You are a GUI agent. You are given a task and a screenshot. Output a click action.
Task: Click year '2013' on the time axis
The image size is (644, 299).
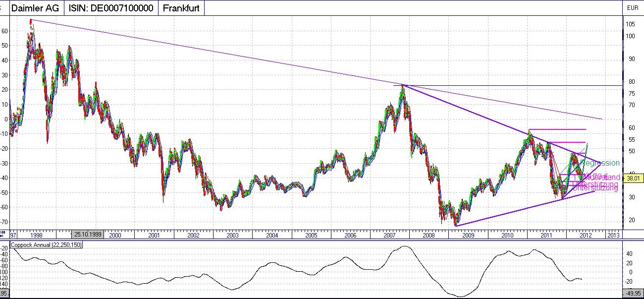tap(613, 235)
